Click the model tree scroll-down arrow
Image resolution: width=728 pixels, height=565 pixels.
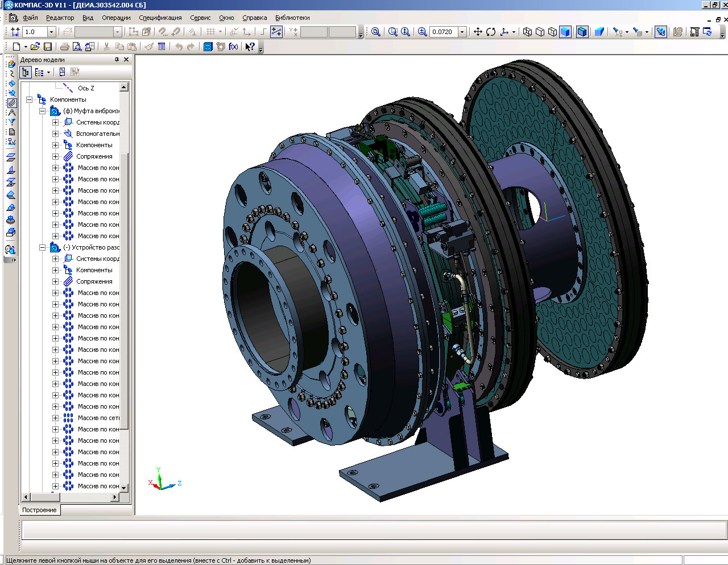[x=124, y=488]
